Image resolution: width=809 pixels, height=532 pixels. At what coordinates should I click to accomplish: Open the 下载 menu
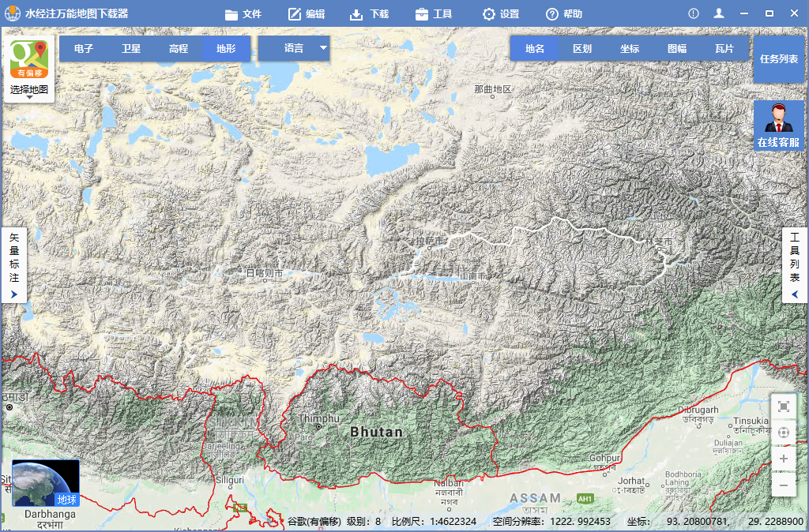click(370, 14)
